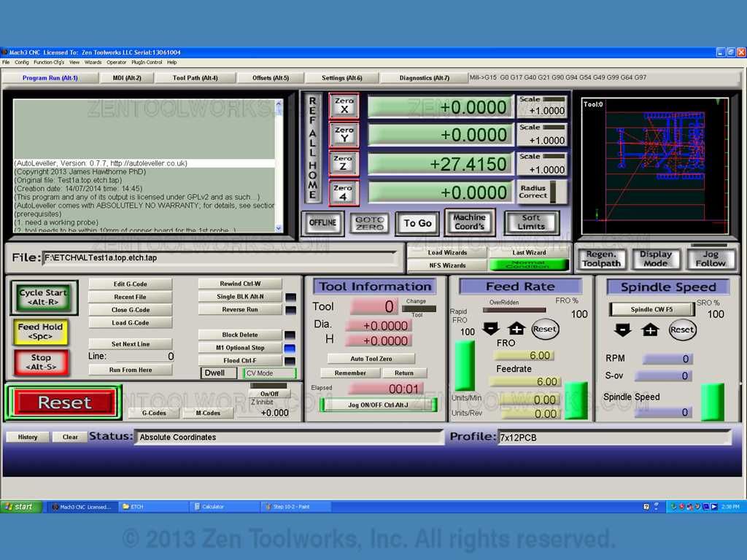Switch to MDI tab
Image resolution: width=747 pixels, height=560 pixels.
pos(127,77)
